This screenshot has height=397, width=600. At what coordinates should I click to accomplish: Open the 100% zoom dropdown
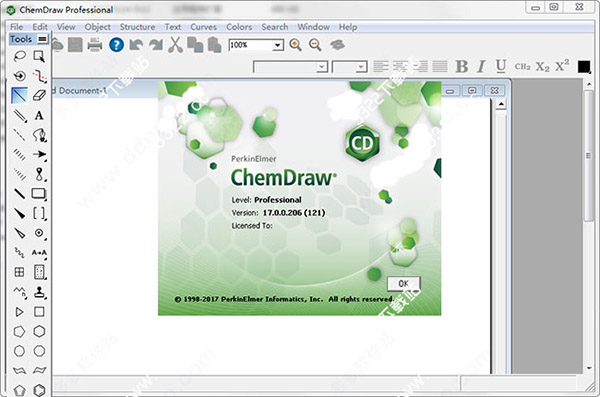point(279,46)
